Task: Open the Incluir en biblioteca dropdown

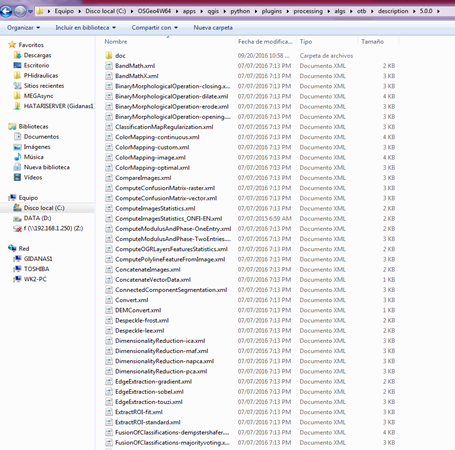Action: [86, 27]
